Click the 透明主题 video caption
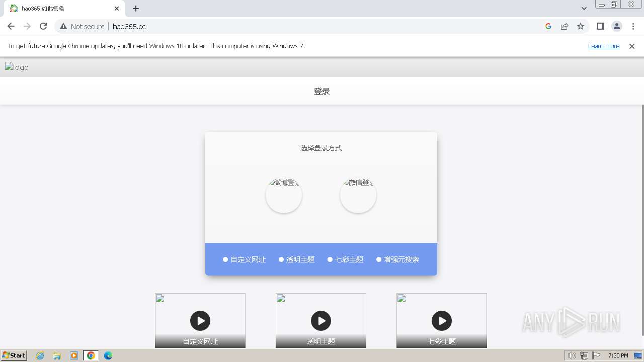Screen dimensions: 644x362 [321, 341]
